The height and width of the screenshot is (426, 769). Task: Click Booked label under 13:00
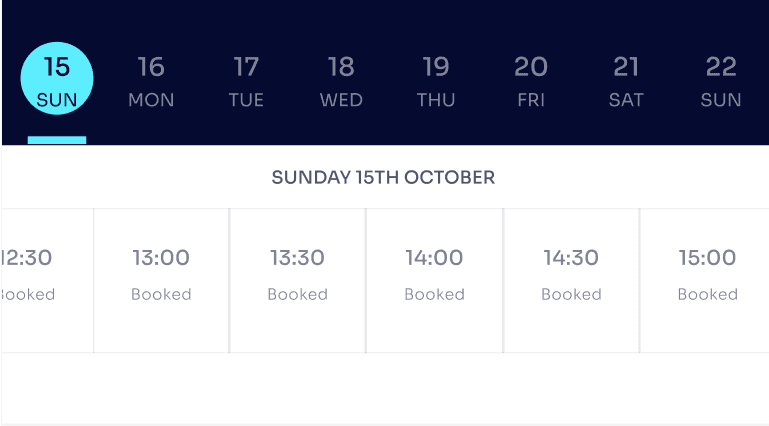[161, 294]
